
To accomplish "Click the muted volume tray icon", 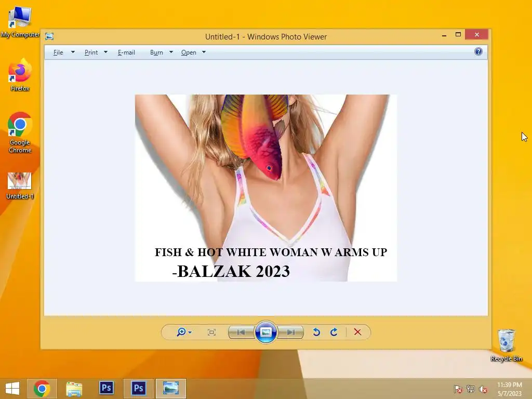I will [483, 389].
